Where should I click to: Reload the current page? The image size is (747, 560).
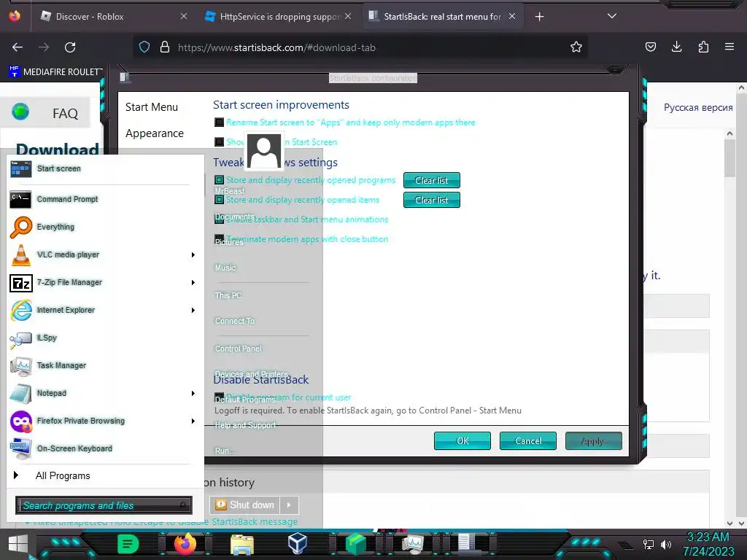pyautogui.click(x=70, y=47)
